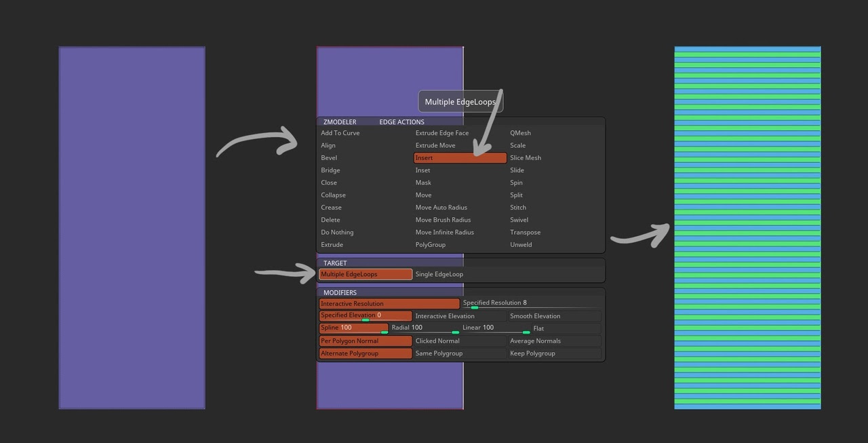This screenshot has height=443, width=868.
Task: Choose the Do Nothing action
Action: point(337,232)
